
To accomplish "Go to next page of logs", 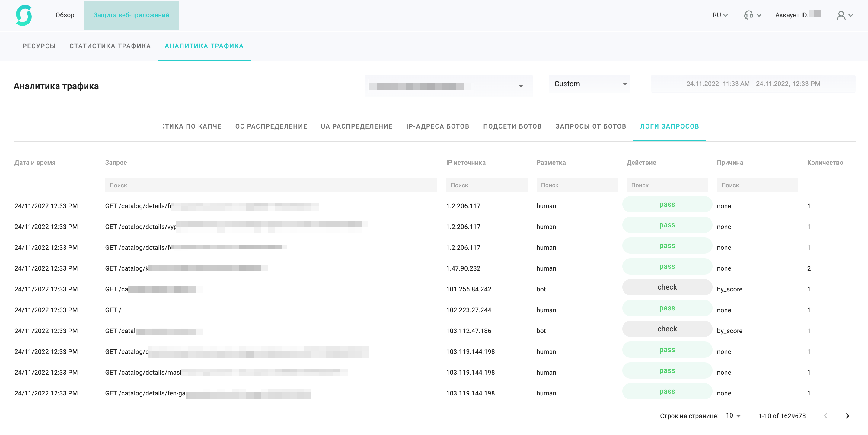I will [x=847, y=416].
